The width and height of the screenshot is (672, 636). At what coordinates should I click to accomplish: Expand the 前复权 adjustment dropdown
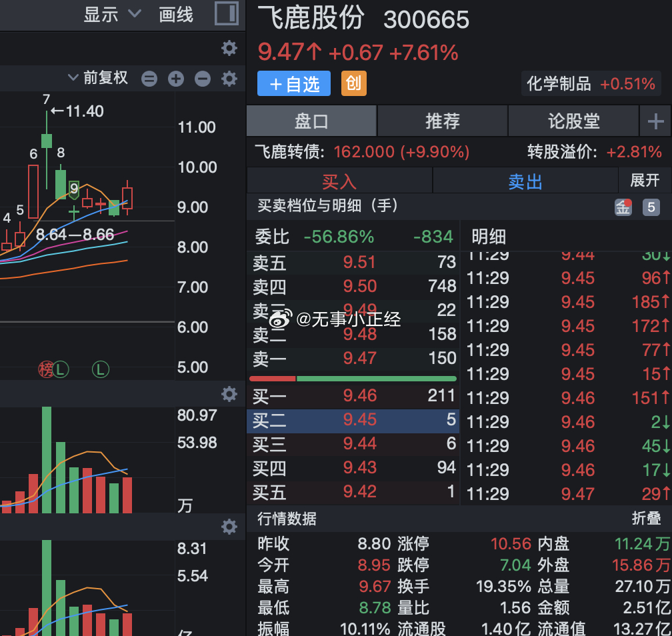click(x=98, y=78)
